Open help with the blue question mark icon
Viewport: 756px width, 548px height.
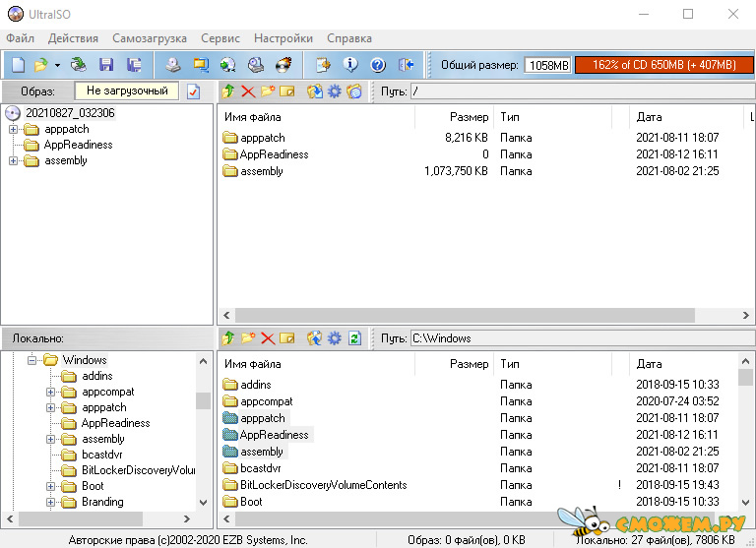(378, 65)
